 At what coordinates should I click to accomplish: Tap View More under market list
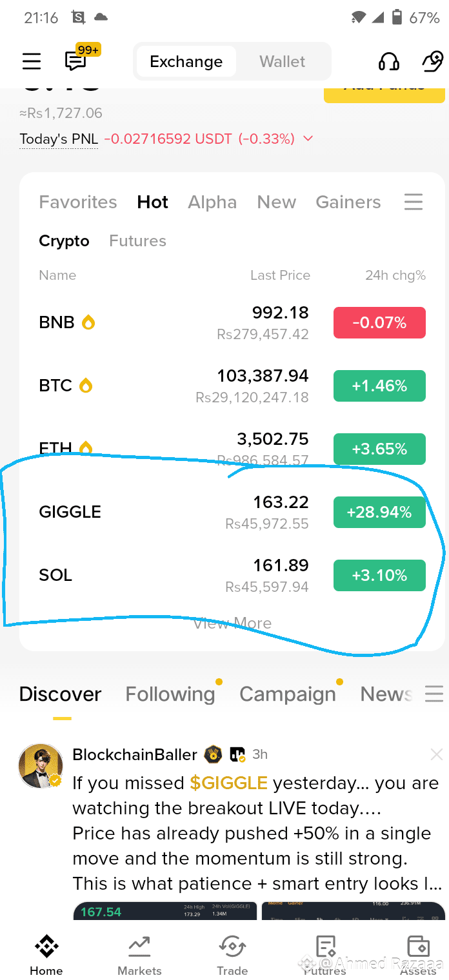click(232, 623)
